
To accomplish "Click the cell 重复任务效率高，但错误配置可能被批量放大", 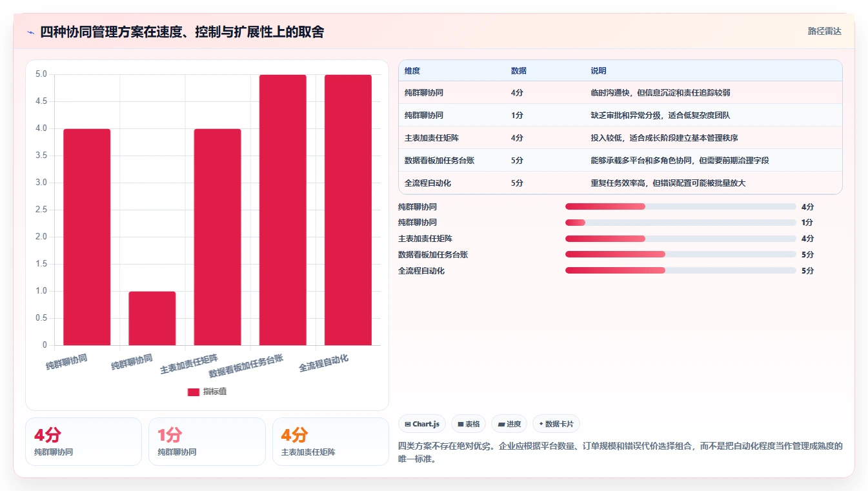I will [x=669, y=183].
